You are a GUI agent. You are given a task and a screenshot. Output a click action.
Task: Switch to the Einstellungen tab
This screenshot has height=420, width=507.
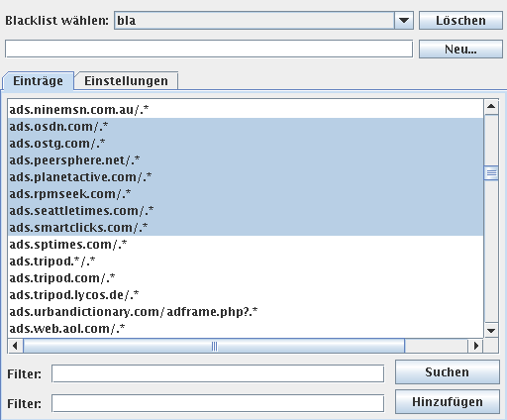click(x=126, y=81)
